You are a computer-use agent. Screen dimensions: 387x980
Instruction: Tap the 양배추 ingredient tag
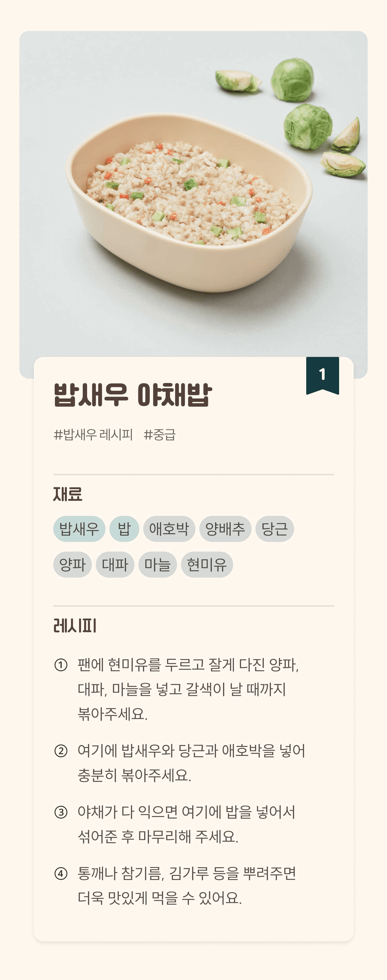point(225,529)
